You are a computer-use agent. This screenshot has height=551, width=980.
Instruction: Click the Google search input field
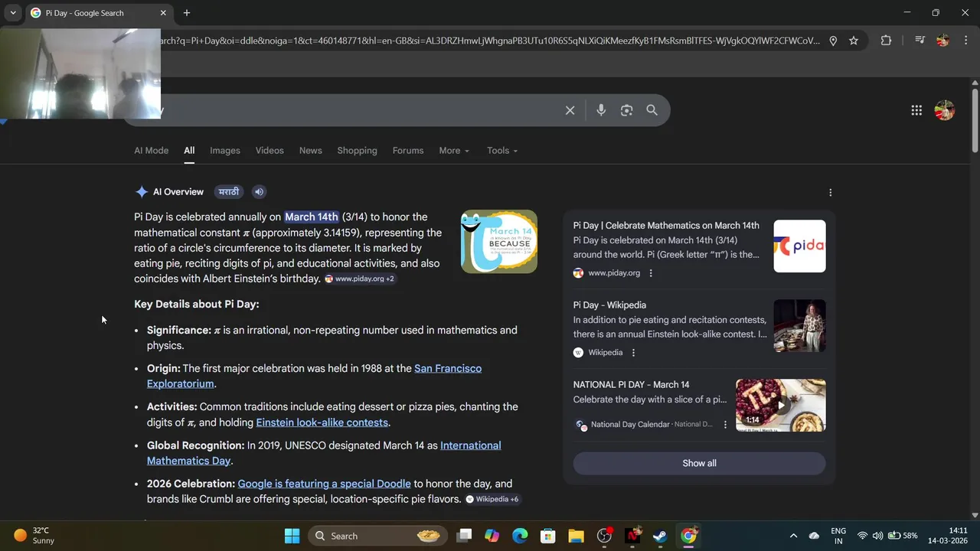(x=360, y=110)
